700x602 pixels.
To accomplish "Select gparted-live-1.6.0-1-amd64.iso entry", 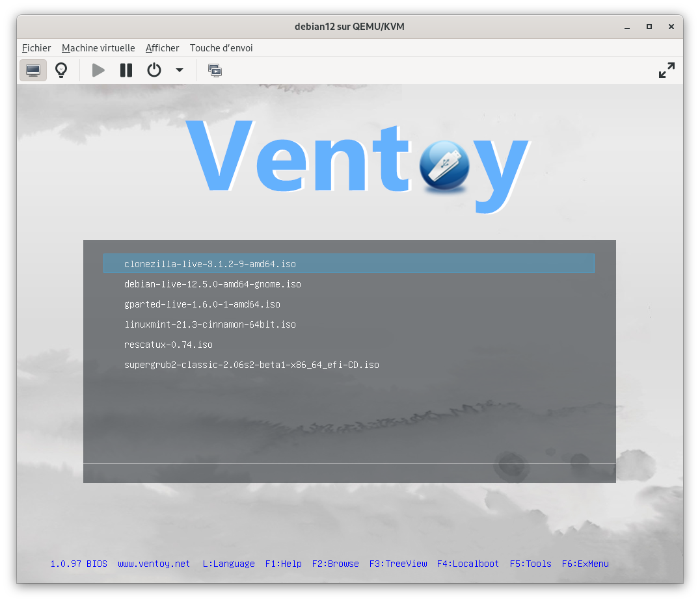I will [202, 304].
